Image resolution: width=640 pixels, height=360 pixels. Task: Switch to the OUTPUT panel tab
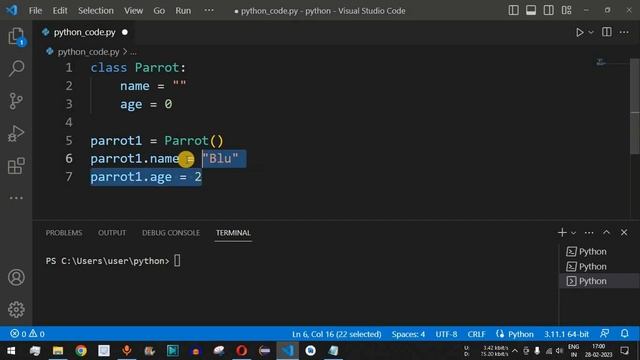112,233
